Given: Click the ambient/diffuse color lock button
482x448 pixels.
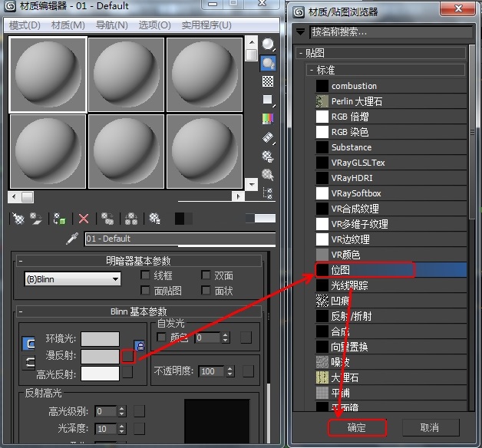Looking at the screenshot, I should pos(29,344).
